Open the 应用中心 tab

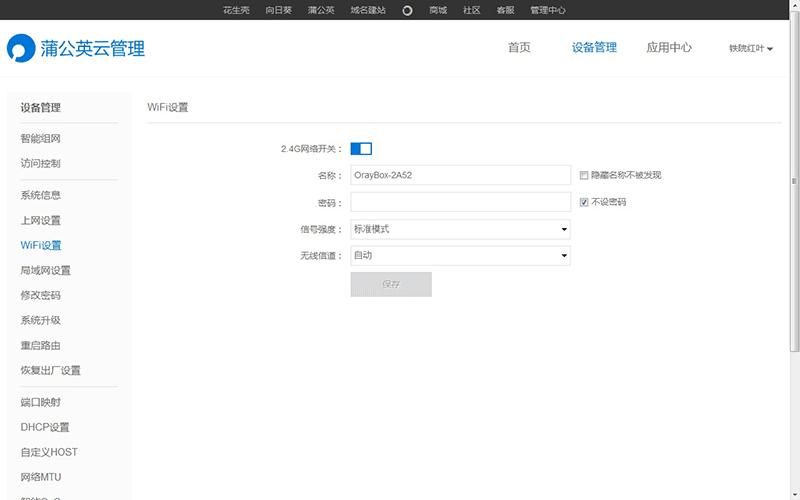(x=669, y=47)
